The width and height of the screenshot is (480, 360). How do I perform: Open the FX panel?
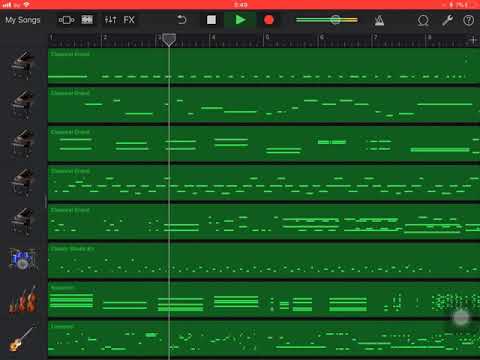click(129, 20)
